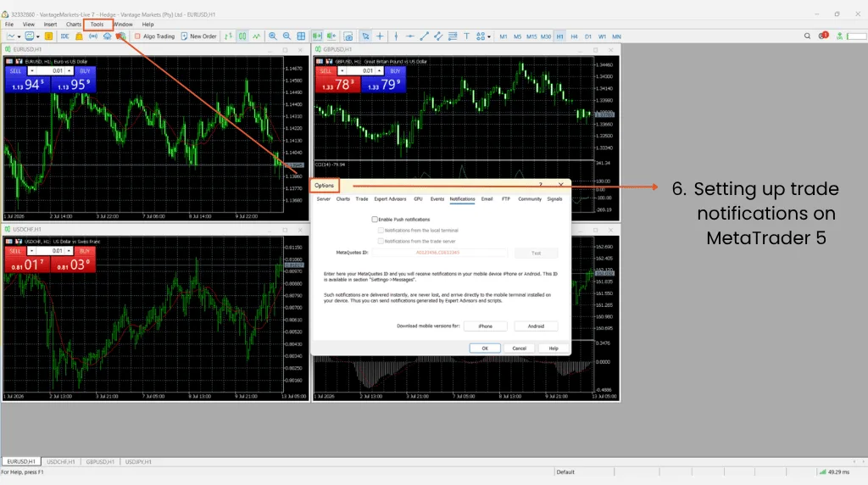Open the Market shopping bag icon
The width and height of the screenshot is (868, 485).
click(79, 36)
